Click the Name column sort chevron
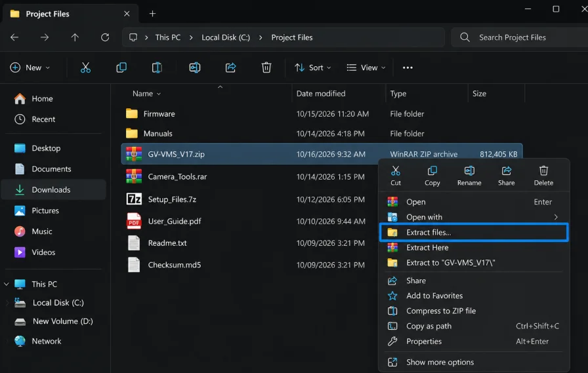This screenshot has height=373, width=588. point(159,94)
